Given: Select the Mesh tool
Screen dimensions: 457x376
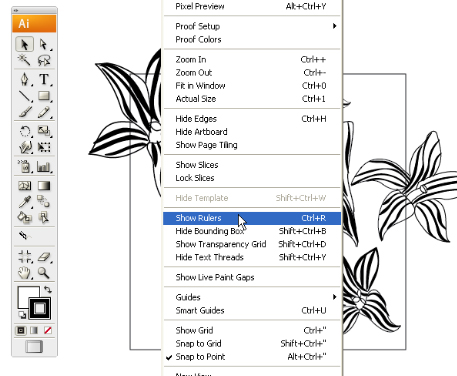Looking at the screenshot, I should pyautogui.click(x=25, y=186).
